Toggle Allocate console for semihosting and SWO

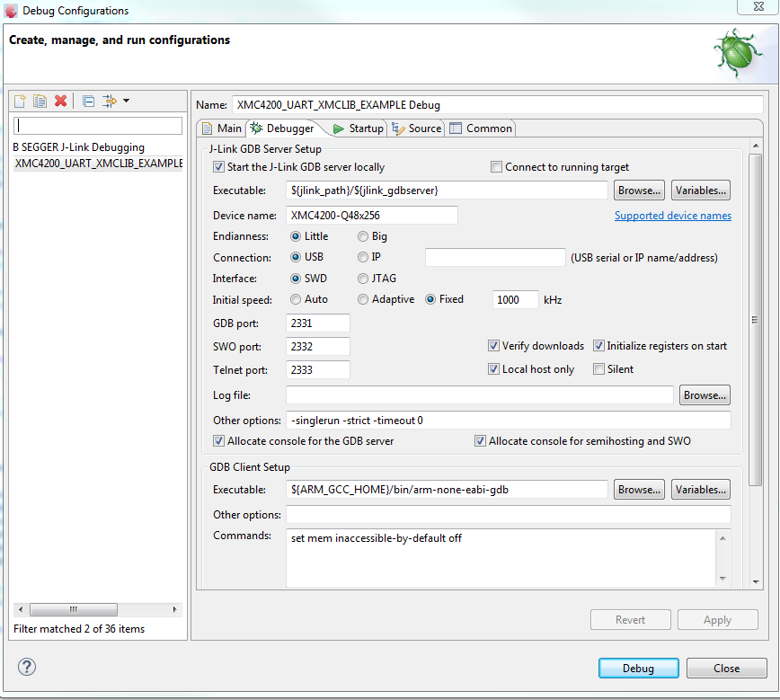pos(480,441)
